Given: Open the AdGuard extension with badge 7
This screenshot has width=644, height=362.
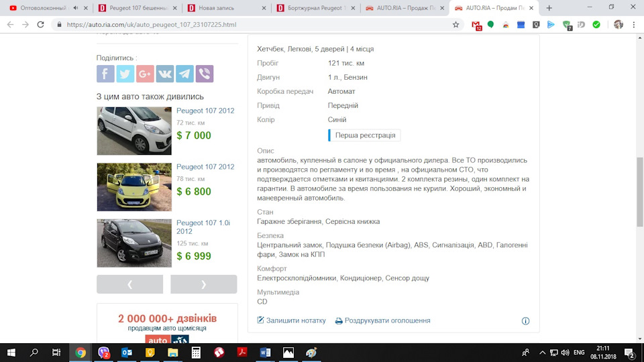Looking at the screenshot, I should [x=567, y=25].
